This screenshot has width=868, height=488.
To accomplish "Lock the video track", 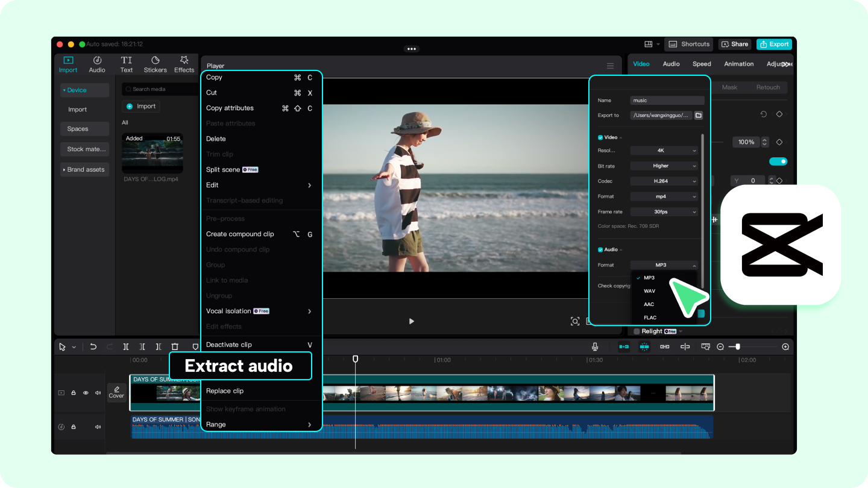I will coord(73,392).
